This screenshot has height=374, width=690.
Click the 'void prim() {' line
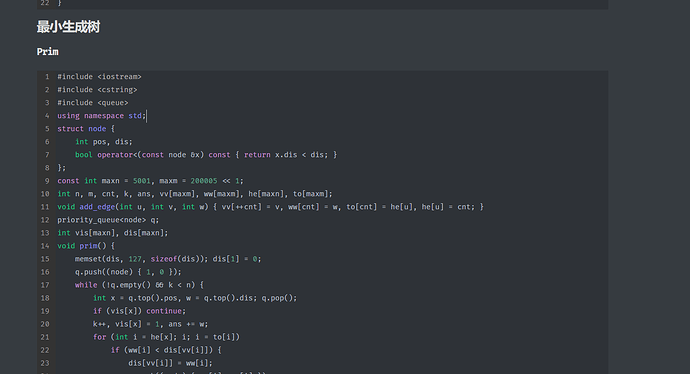[x=86, y=246]
